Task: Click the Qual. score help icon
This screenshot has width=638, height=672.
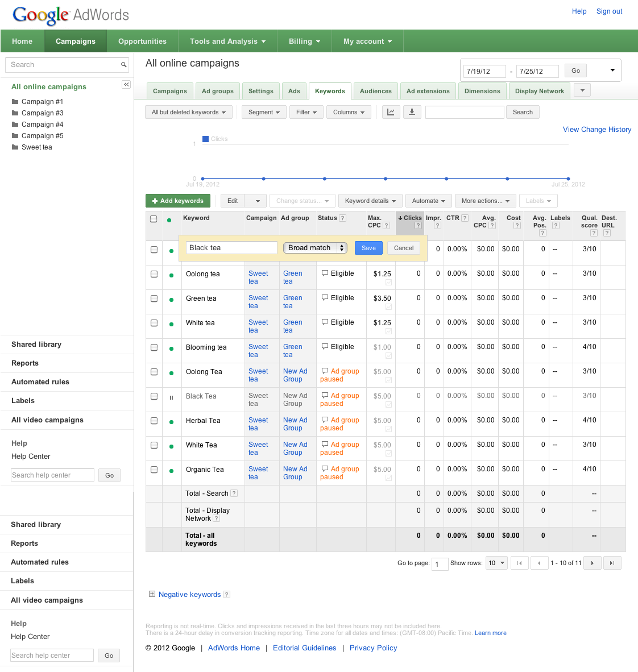Action: 594,233
